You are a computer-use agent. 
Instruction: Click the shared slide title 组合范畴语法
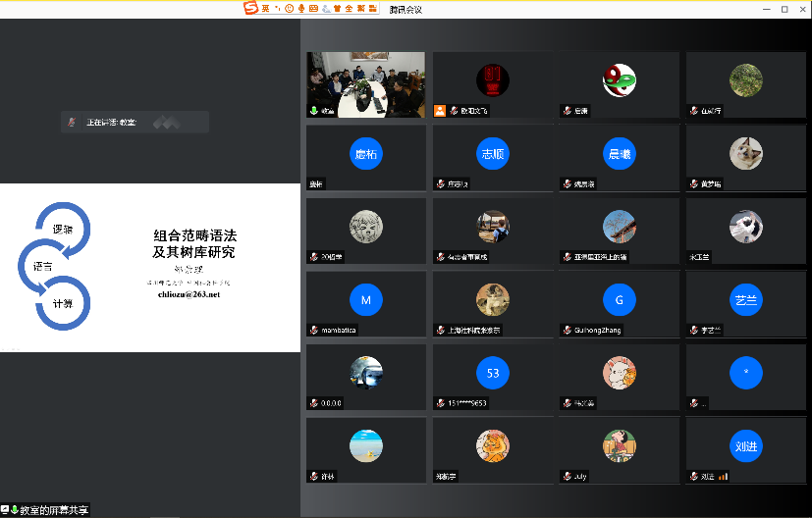pyautogui.click(x=194, y=235)
